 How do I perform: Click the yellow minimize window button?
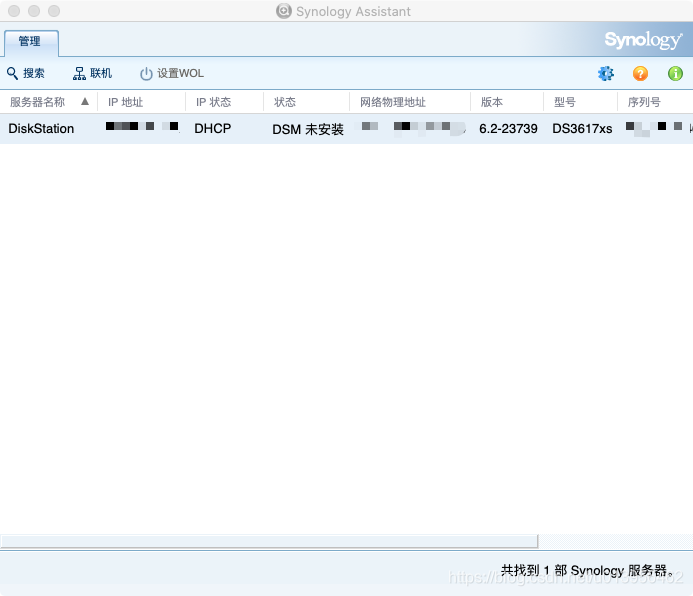pyautogui.click(x=34, y=11)
